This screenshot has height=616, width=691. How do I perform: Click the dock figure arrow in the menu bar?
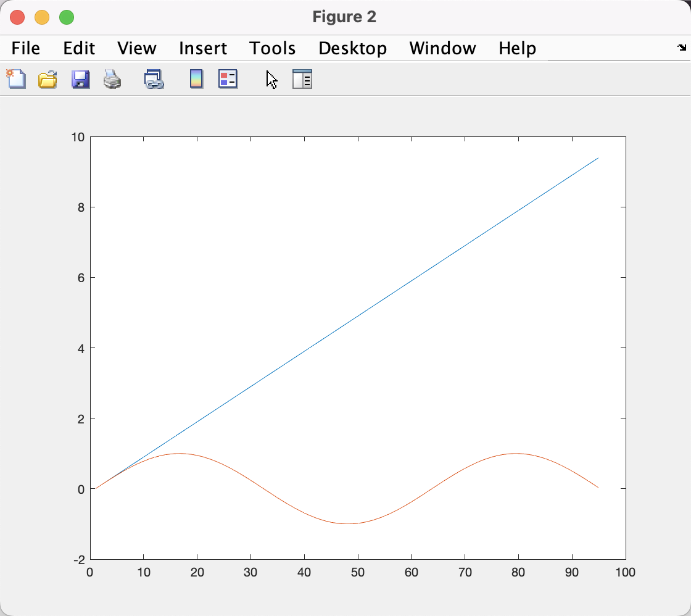pyautogui.click(x=682, y=47)
